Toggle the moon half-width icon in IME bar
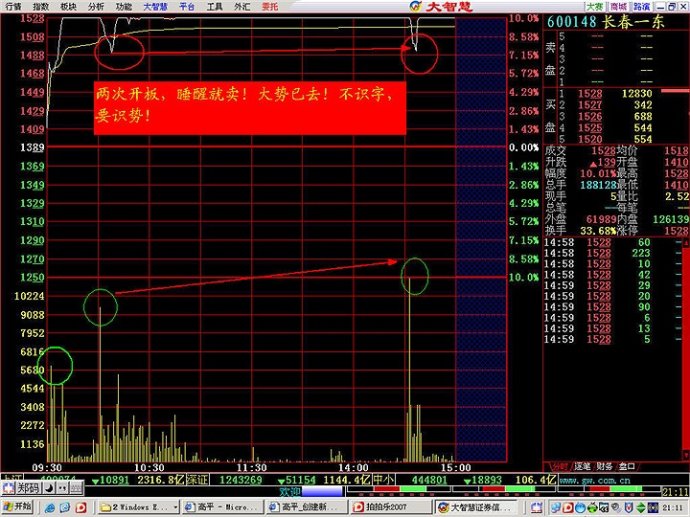This screenshot has width=690, height=517. [x=50, y=488]
